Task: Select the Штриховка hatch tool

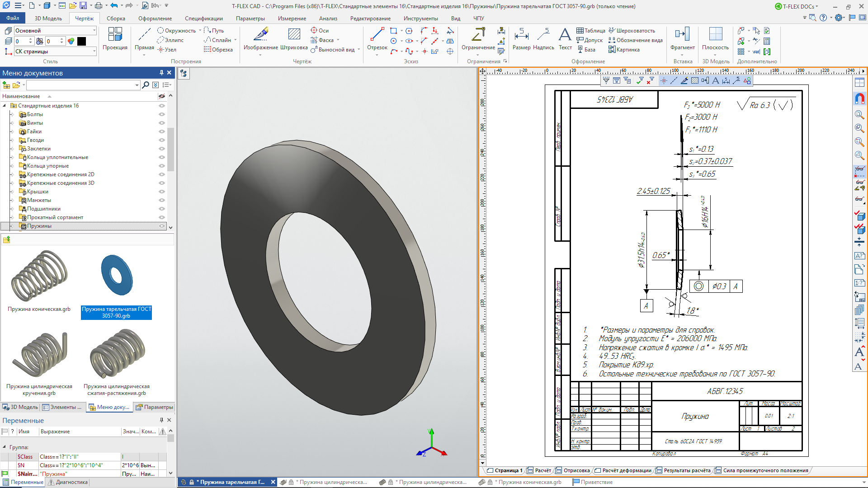Action: click(x=294, y=39)
